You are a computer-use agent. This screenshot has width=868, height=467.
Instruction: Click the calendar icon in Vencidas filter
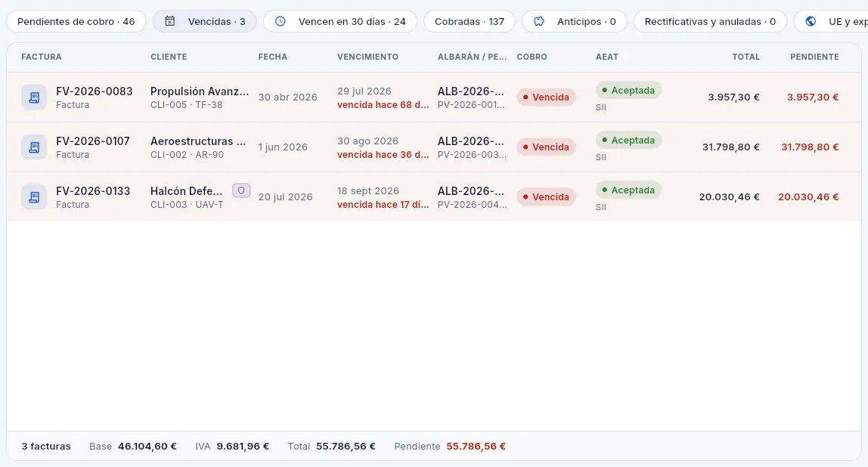click(170, 22)
